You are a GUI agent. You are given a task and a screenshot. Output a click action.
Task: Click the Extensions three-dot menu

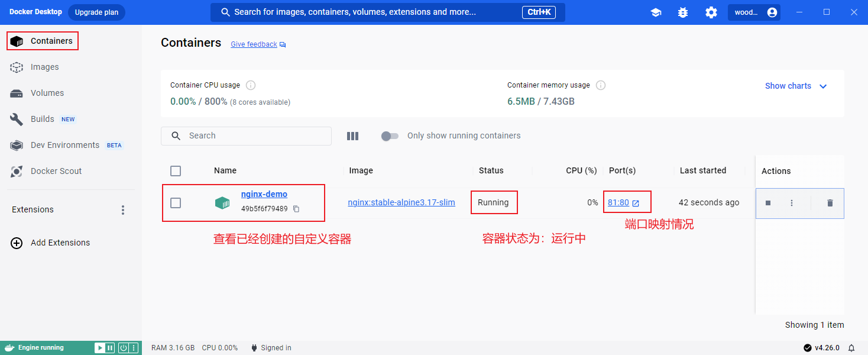[123, 210]
